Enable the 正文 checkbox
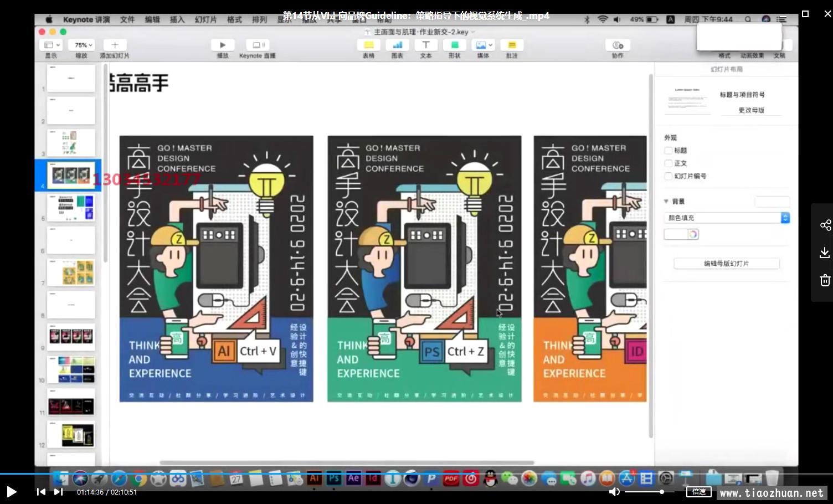Image resolution: width=833 pixels, height=504 pixels. (x=669, y=163)
